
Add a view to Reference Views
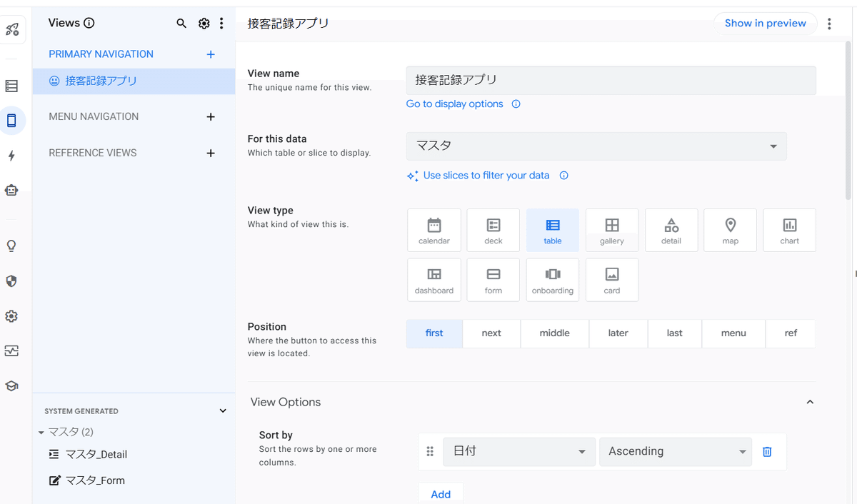pyautogui.click(x=211, y=153)
